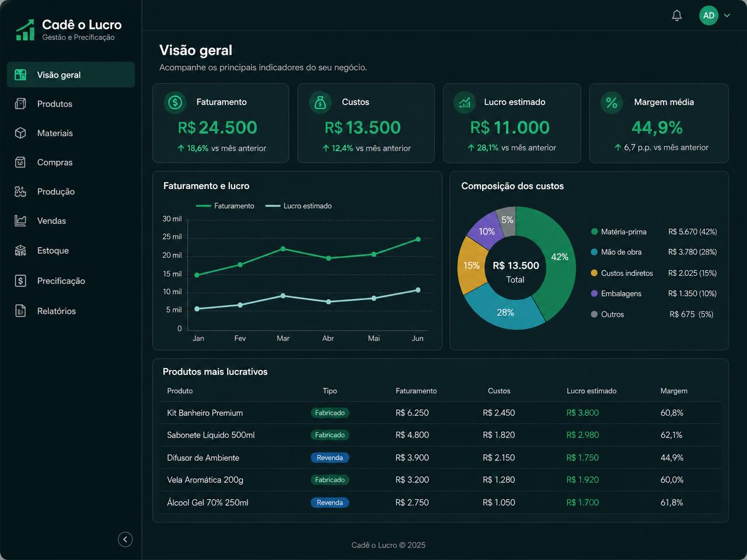This screenshot has width=747, height=560.
Task: Click the Produção sidebar icon
Action: 20,191
